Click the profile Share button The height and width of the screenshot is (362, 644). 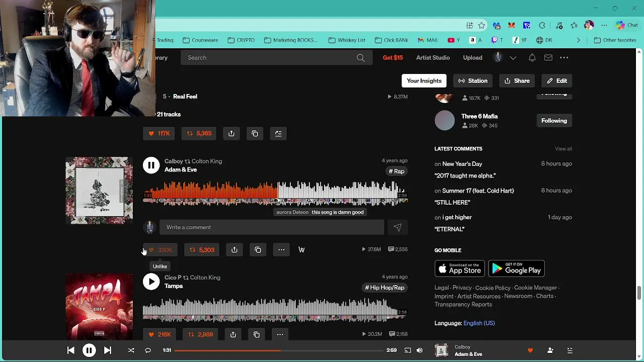tap(517, 81)
